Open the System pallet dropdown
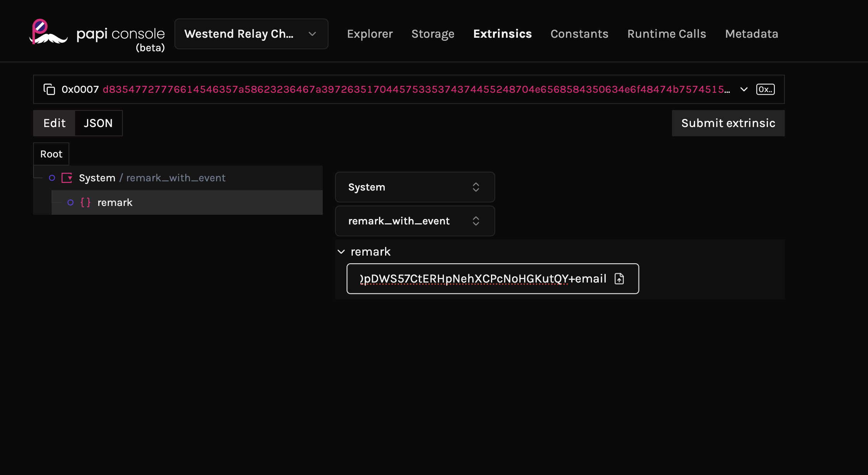The height and width of the screenshot is (475, 868). click(415, 187)
